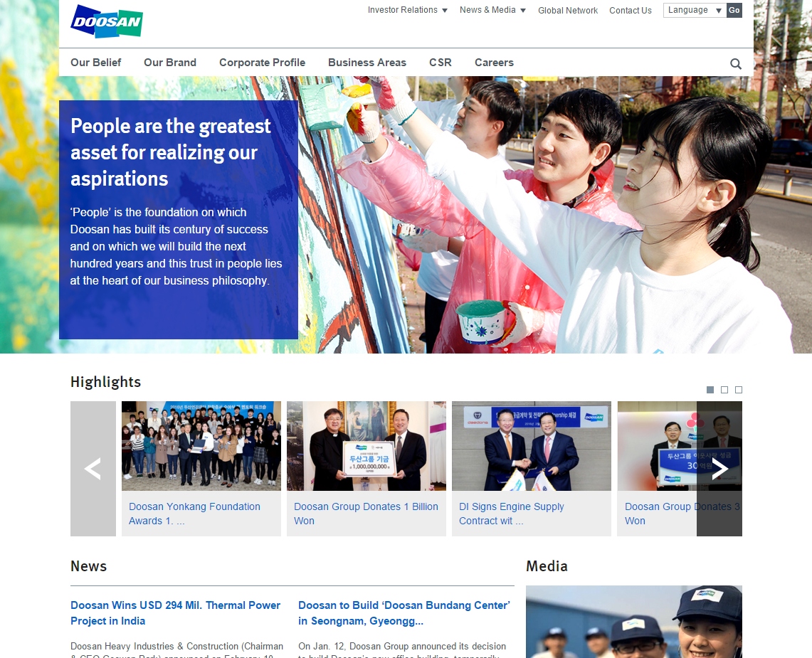The width and height of the screenshot is (812, 658).
Task: Select third Highlights page indicator
Action: pos(739,390)
